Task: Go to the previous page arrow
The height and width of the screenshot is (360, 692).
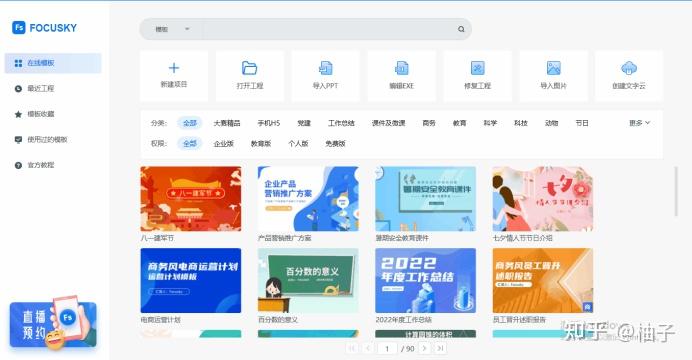Action: pos(368,349)
